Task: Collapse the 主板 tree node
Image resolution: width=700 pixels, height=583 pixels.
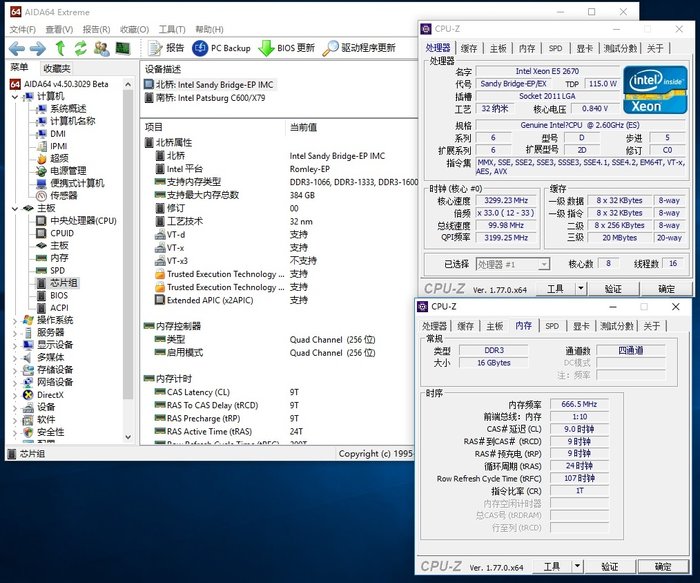Action: pyautogui.click(x=15, y=208)
